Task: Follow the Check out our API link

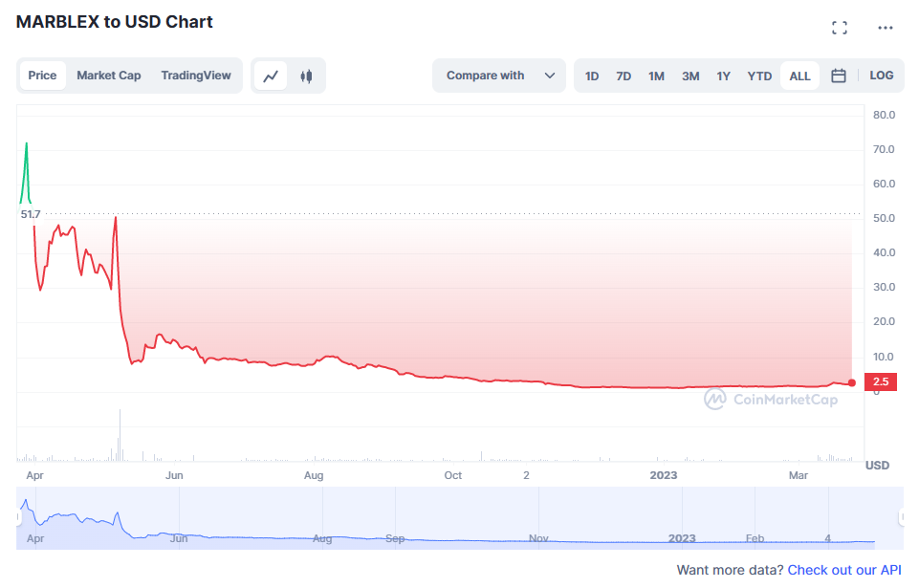Action: [844, 570]
